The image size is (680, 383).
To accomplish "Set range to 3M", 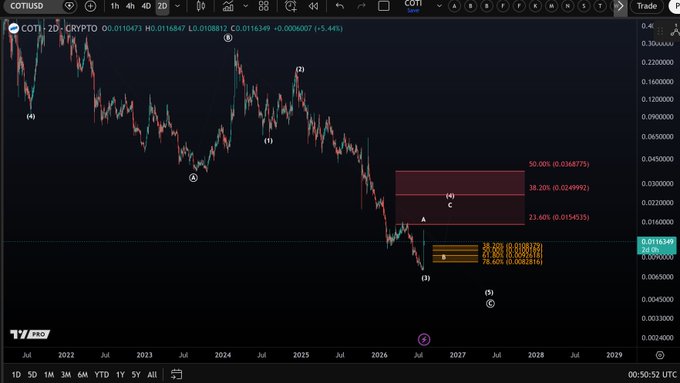I will (x=65, y=374).
